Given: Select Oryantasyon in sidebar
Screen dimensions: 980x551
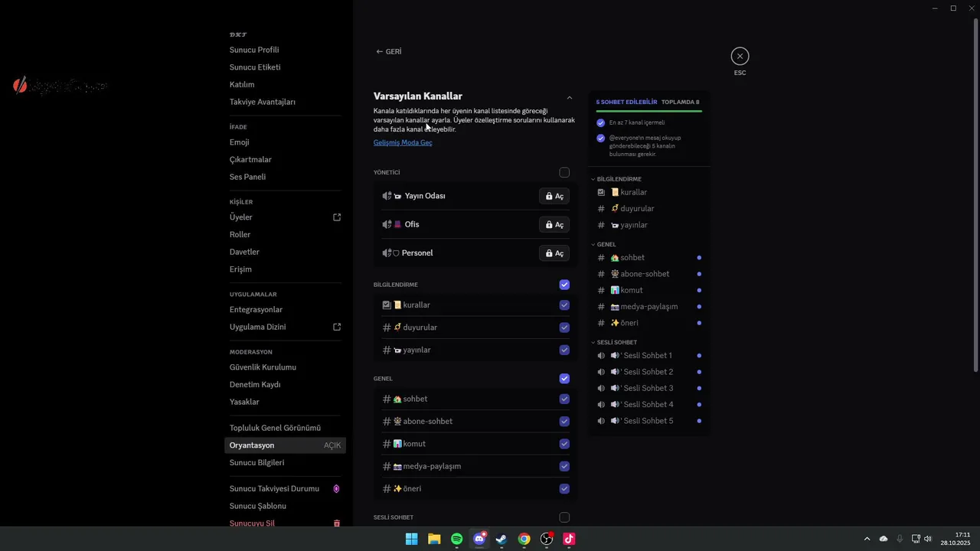Looking at the screenshot, I should 286,445.
